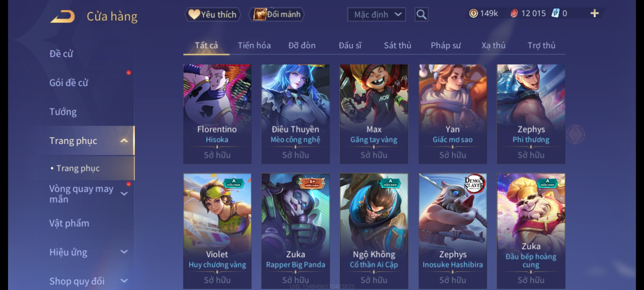The width and height of the screenshot is (644, 290).
Task: Switch to the Tiến hóa tab
Action: pyautogui.click(x=254, y=45)
